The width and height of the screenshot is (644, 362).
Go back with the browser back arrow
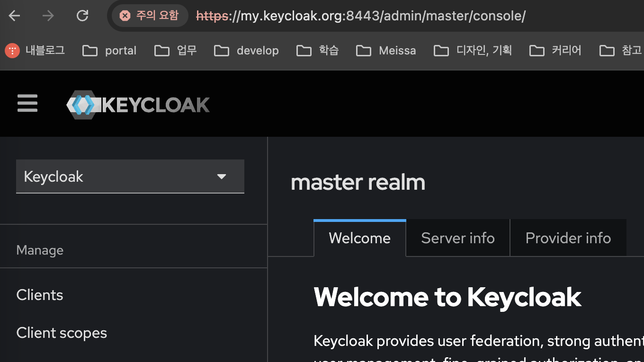(15, 16)
